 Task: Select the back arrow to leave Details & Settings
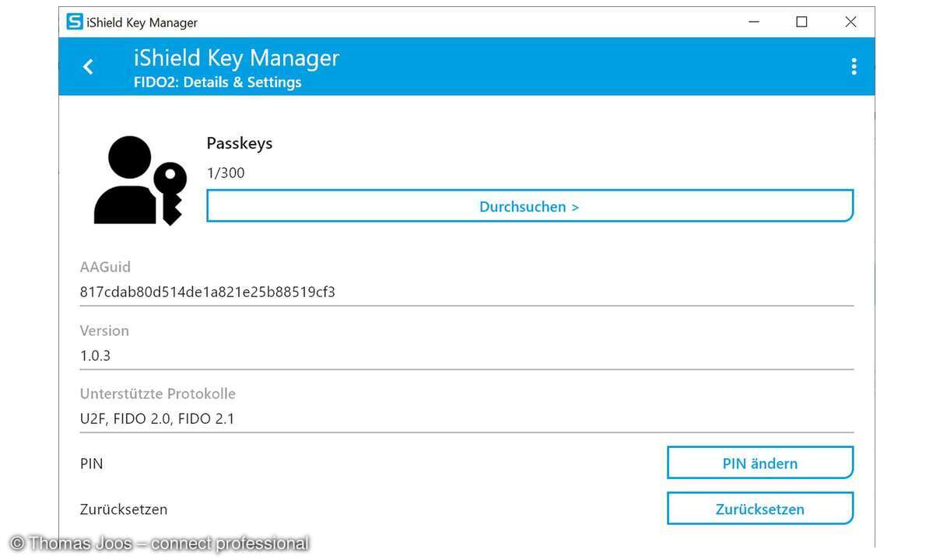[87, 66]
